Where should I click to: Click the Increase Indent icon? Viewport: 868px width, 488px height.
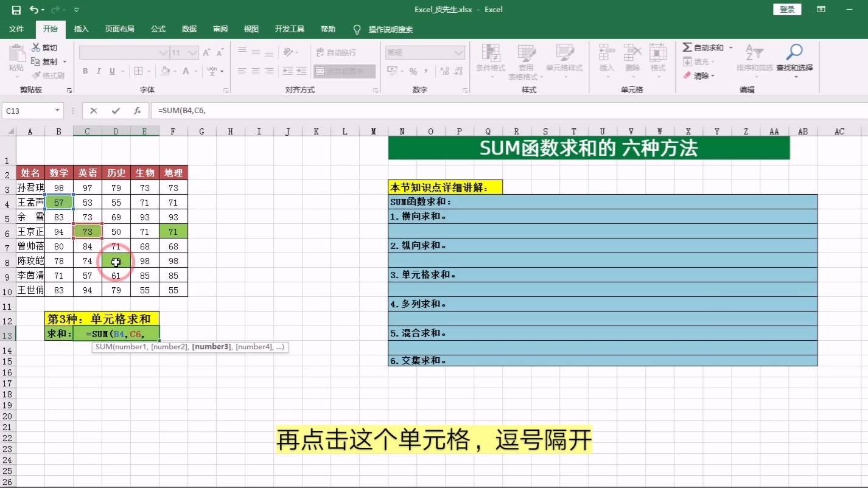[x=301, y=71]
